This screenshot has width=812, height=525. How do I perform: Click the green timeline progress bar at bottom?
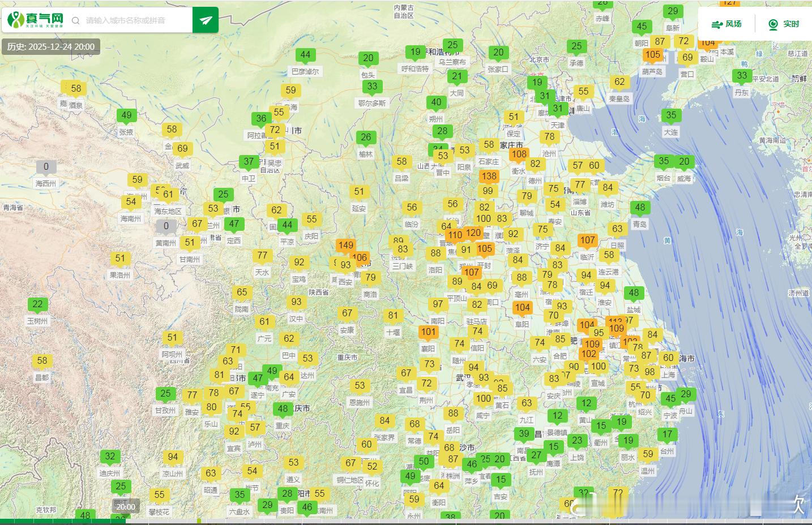click(62, 521)
